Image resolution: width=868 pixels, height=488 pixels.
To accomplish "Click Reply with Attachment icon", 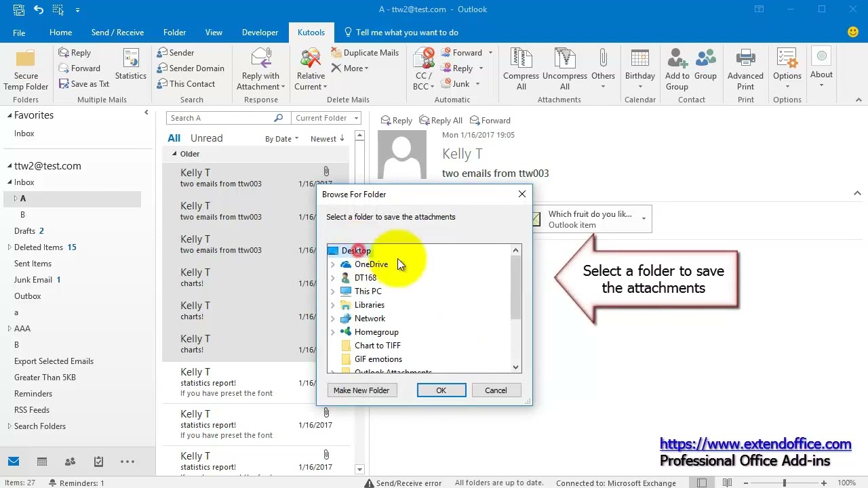I will [260, 69].
